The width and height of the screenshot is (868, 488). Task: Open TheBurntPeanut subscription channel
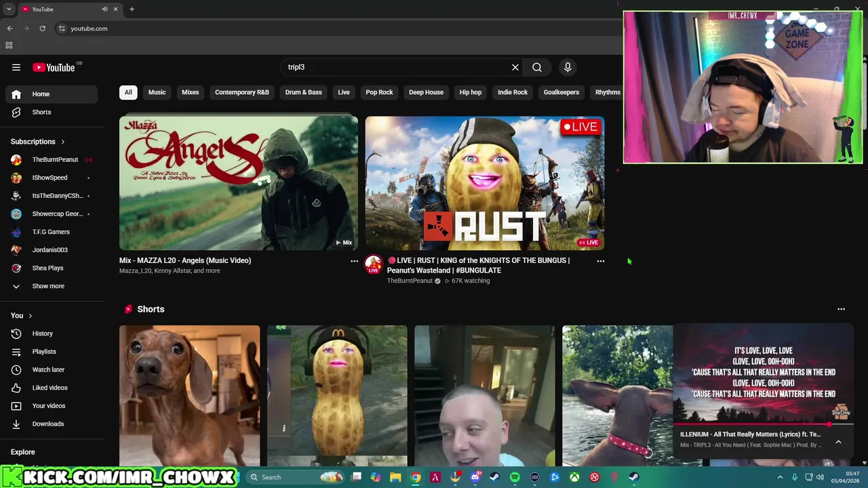tap(52, 159)
